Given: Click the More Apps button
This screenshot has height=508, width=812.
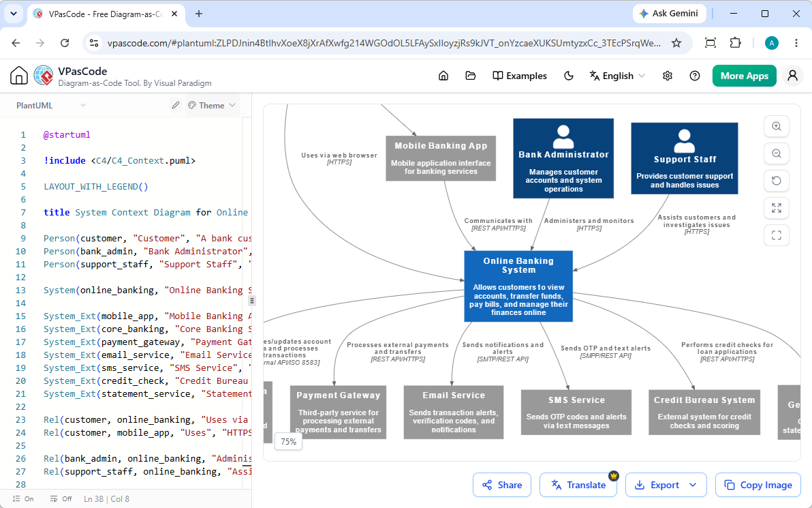Looking at the screenshot, I should pyautogui.click(x=744, y=76).
